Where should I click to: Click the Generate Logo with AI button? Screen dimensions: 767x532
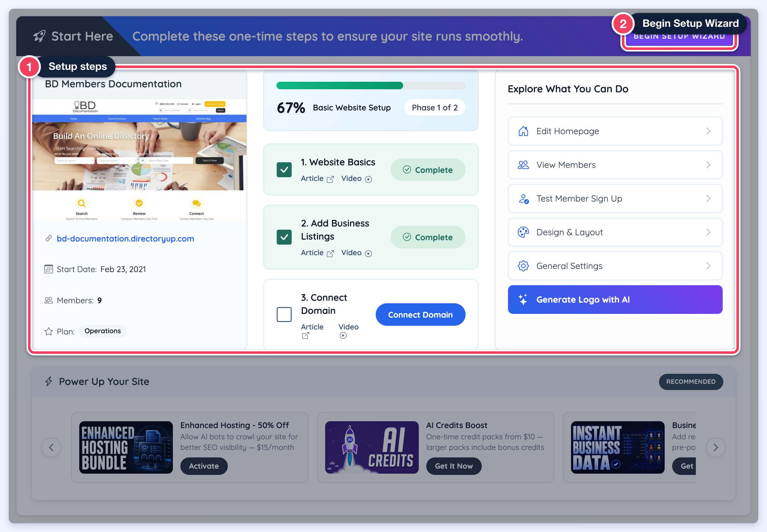(615, 299)
